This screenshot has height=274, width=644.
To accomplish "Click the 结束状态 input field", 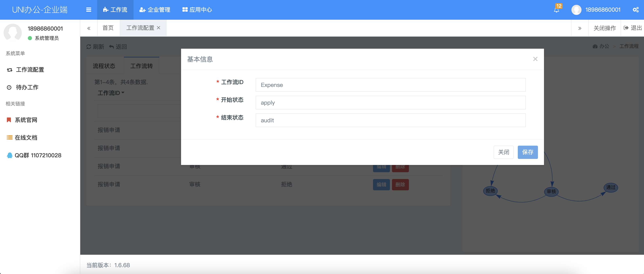I will click(x=390, y=120).
